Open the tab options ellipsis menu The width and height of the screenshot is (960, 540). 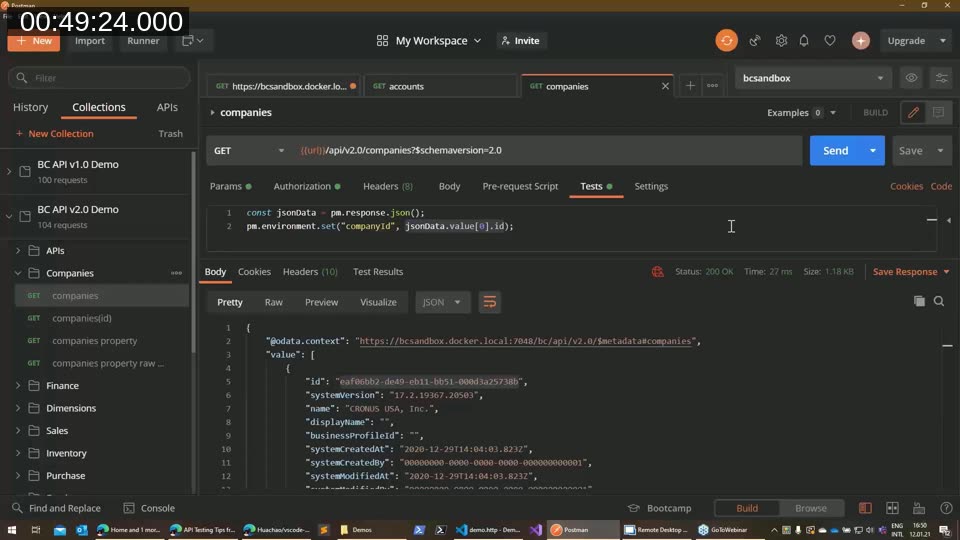point(712,86)
